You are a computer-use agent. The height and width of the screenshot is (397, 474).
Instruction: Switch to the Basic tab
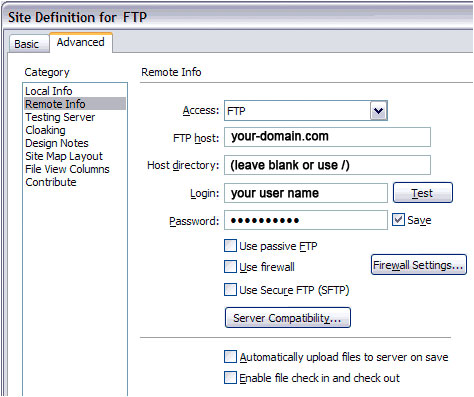28,44
